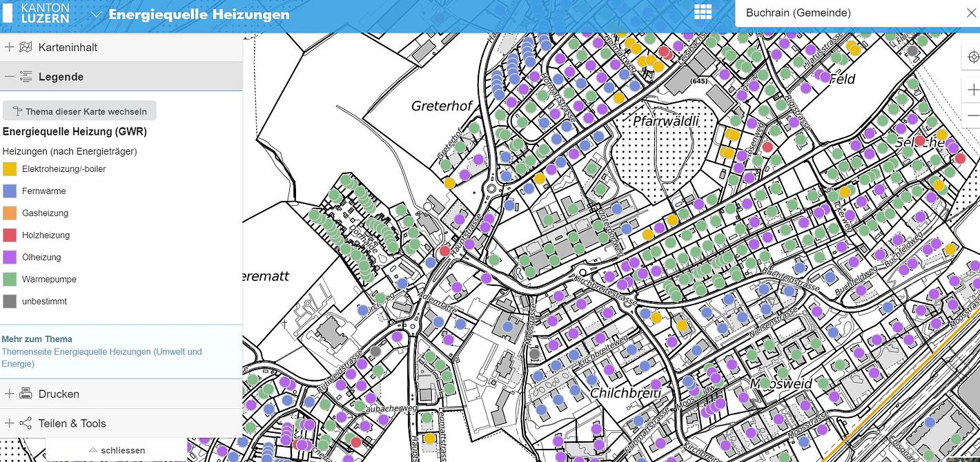Zoom out the map with minus
Image resolution: width=980 pixels, height=462 pixels.
point(973,115)
